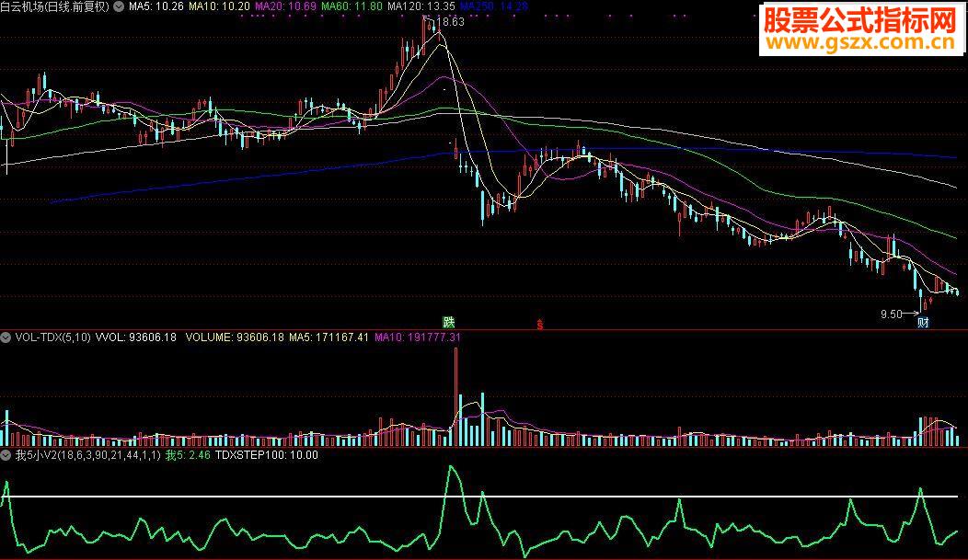
Task: Select the MA20: 10.69 indicator label
Action: (285, 6)
